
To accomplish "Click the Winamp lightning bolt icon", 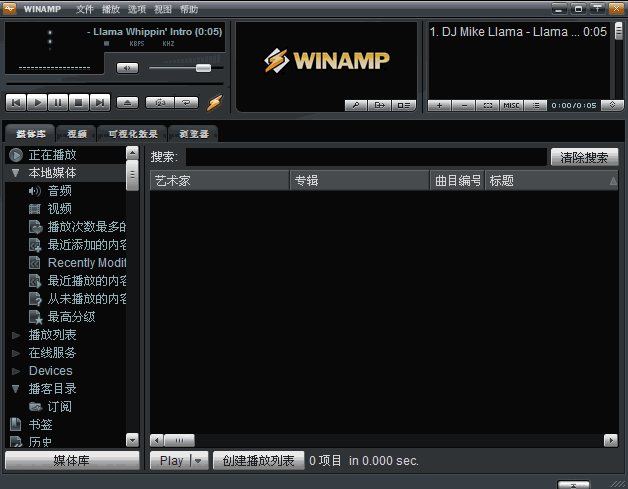I will click(x=214, y=103).
